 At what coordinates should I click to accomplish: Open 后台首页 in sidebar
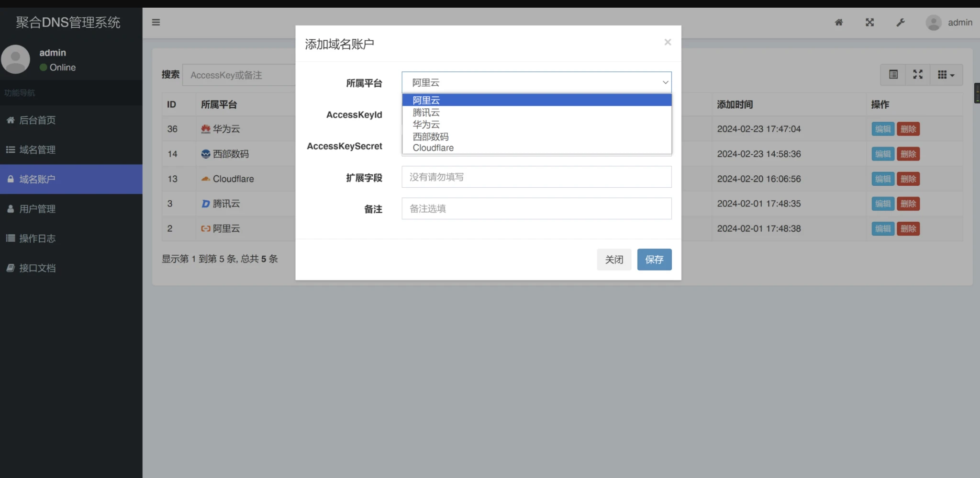pyautogui.click(x=37, y=120)
